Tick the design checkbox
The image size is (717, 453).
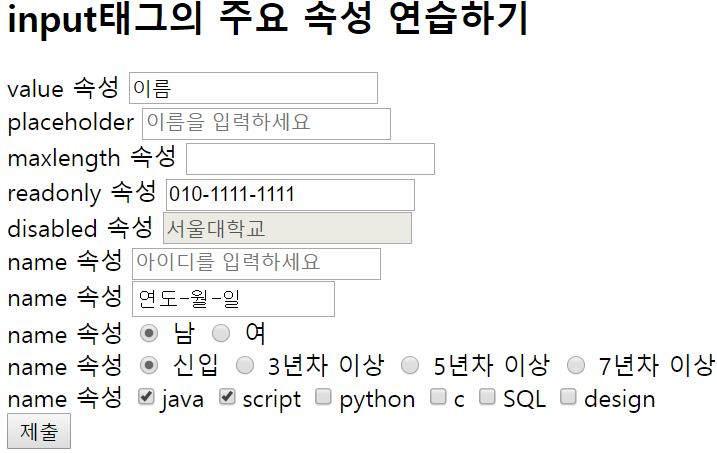568,397
